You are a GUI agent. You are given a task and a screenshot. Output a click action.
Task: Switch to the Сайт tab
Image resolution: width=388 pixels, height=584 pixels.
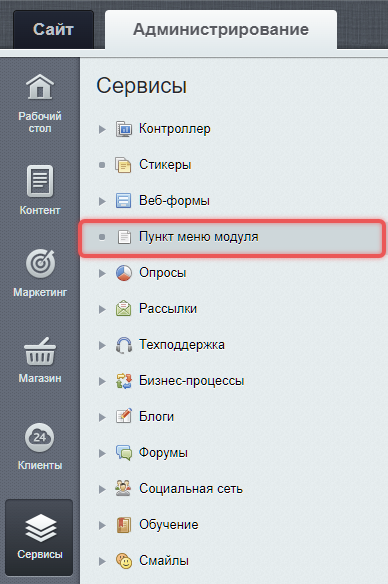pos(53,29)
